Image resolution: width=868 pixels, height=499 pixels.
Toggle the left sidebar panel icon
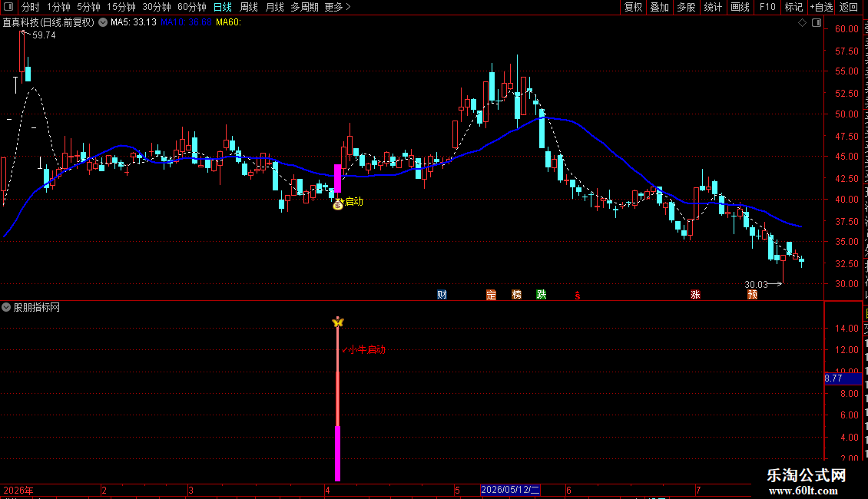click(x=8, y=7)
